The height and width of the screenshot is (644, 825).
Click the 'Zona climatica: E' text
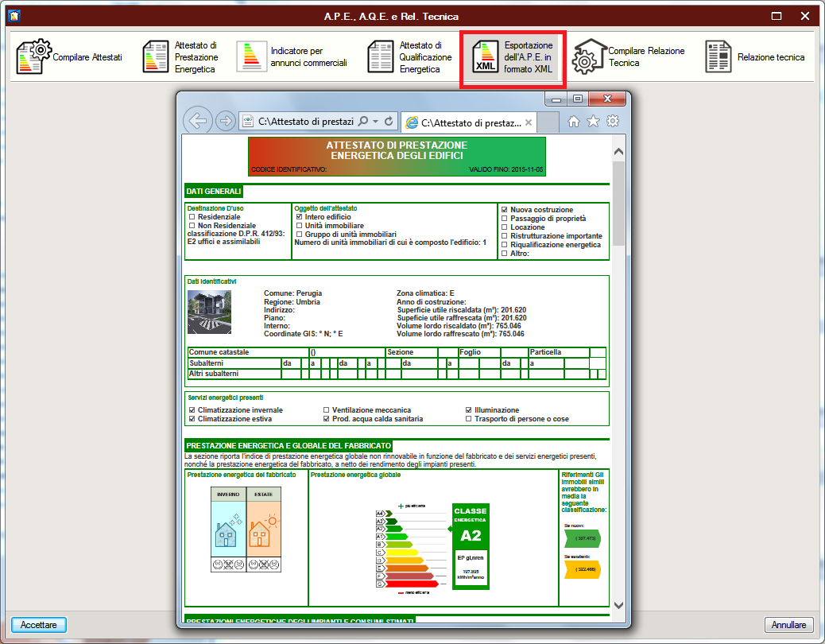click(425, 293)
